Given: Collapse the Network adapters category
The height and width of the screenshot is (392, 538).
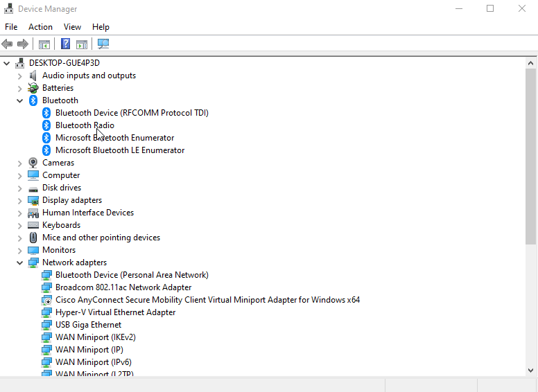Looking at the screenshot, I should 19,262.
